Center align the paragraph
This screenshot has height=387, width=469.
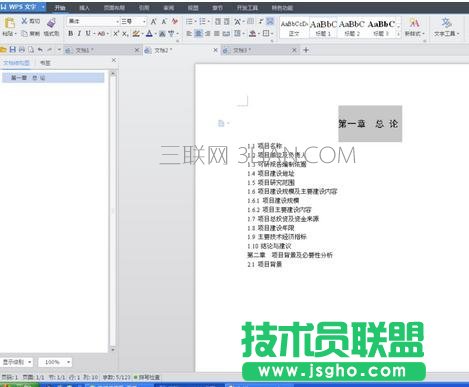pos(198,33)
